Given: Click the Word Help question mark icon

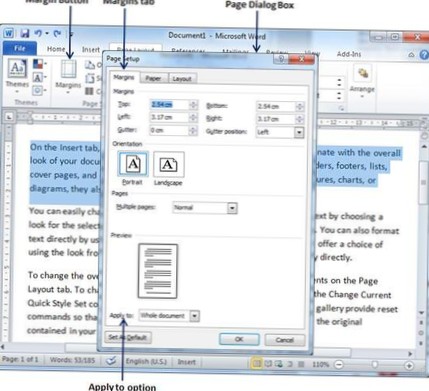Looking at the screenshot, I should [x=424, y=55].
